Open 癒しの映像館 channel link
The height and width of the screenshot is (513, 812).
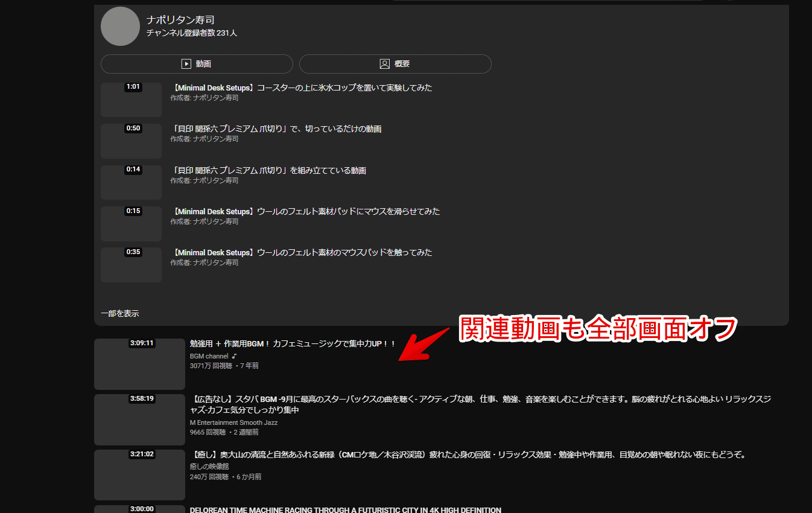point(209,467)
